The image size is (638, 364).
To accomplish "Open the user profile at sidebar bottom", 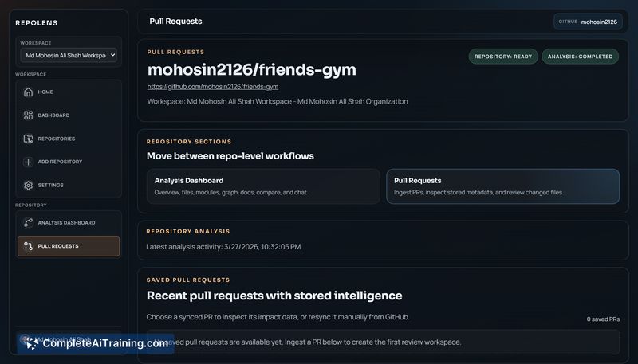I will click(x=69, y=339).
